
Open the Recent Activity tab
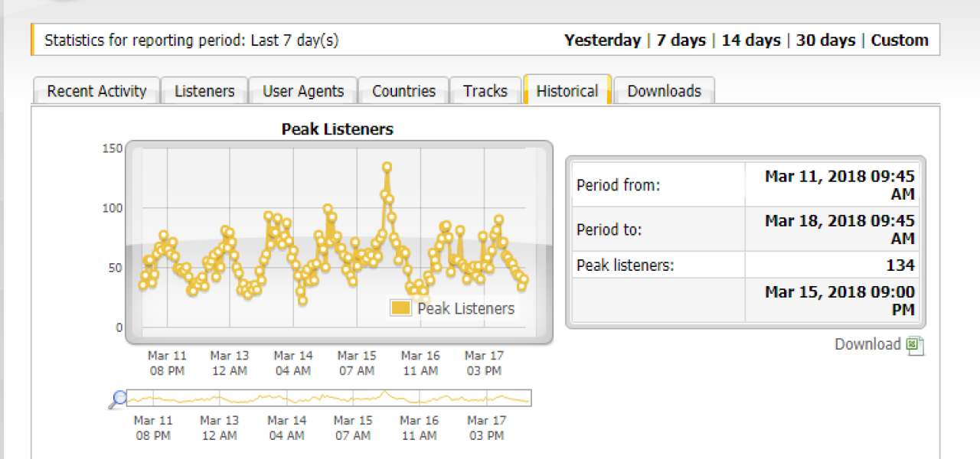[96, 91]
